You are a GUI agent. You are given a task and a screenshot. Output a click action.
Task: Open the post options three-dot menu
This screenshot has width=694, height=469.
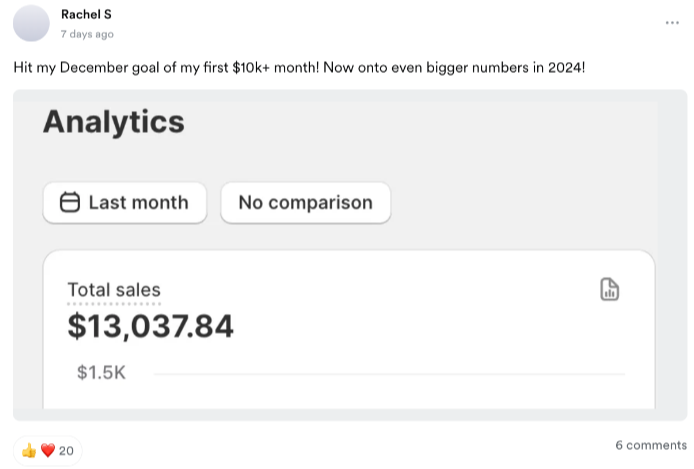click(672, 23)
